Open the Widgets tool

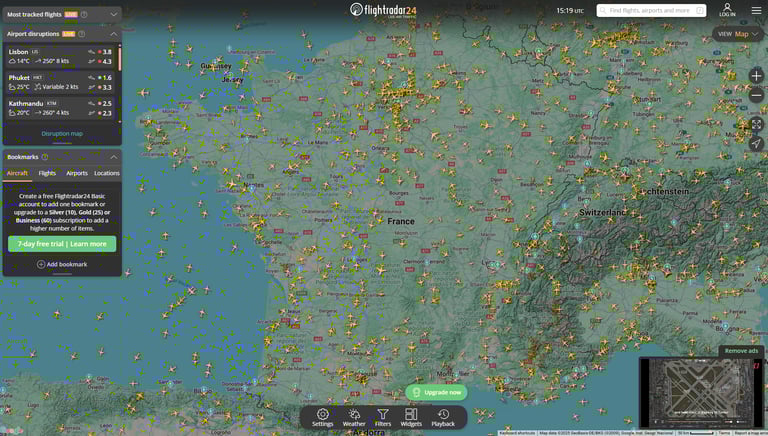411,417
